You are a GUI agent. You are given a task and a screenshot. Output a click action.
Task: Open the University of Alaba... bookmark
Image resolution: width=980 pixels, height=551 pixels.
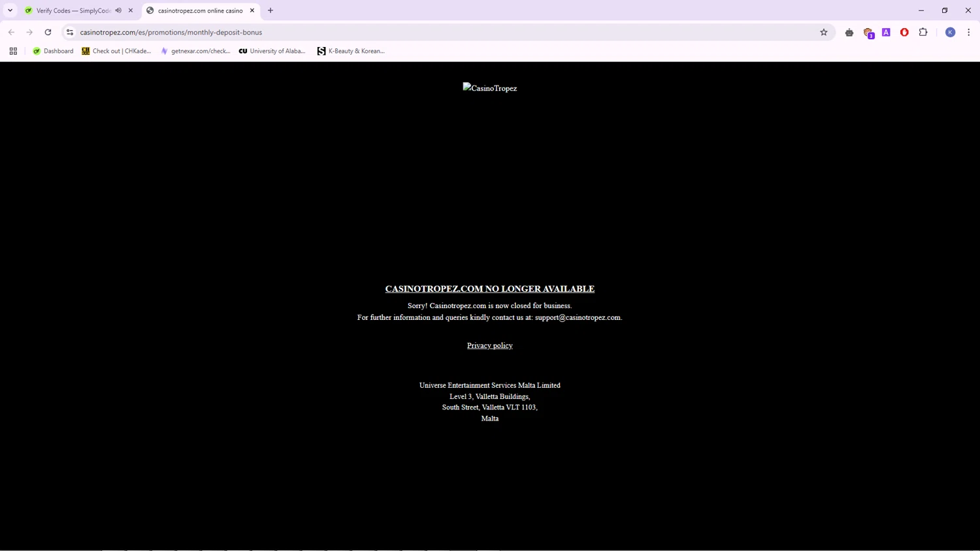pos(272,51)
